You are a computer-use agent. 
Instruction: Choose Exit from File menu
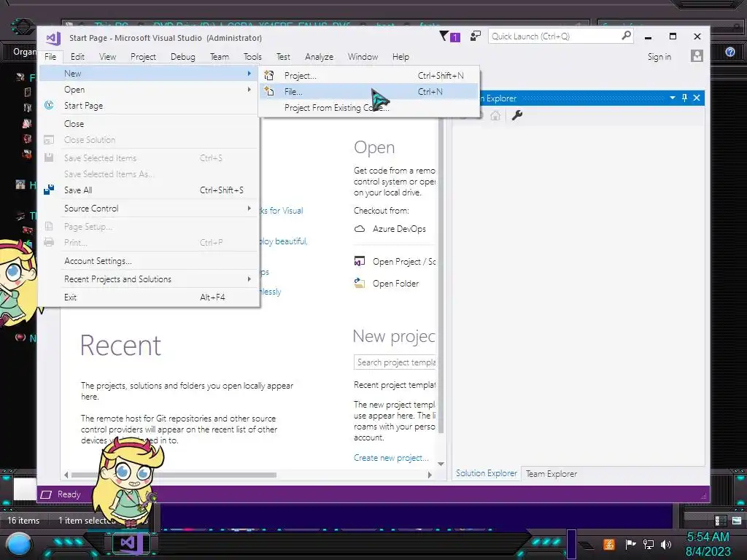[x=149, y=297]
